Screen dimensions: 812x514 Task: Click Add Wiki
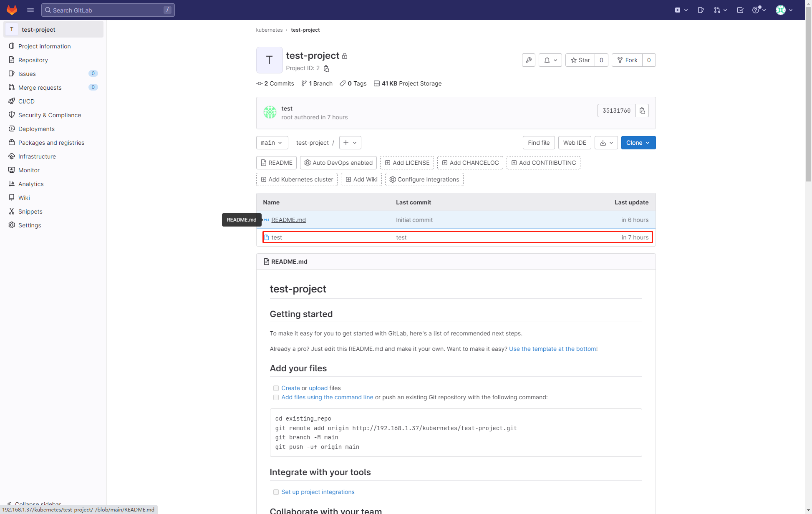point(361,179)
